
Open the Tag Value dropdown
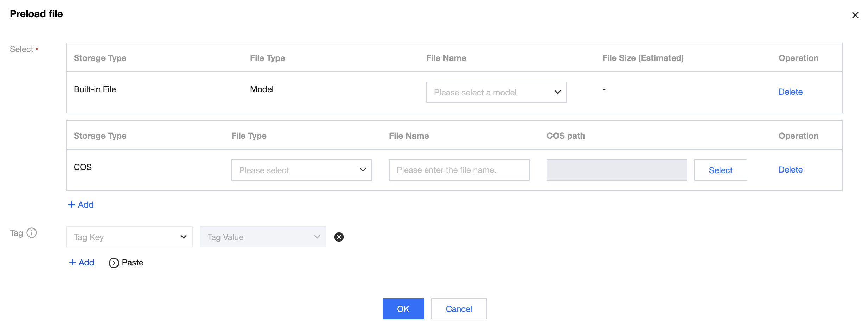coord(263,237)
